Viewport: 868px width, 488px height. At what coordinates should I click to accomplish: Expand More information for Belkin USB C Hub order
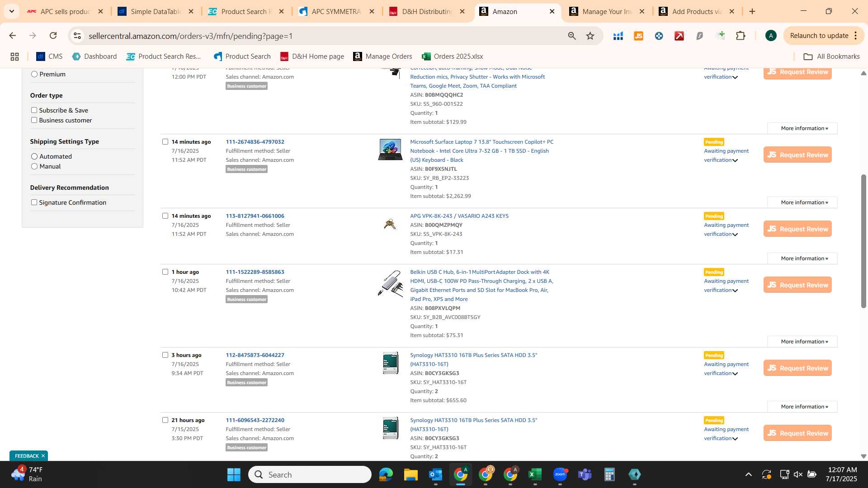(x=802, y=342)
